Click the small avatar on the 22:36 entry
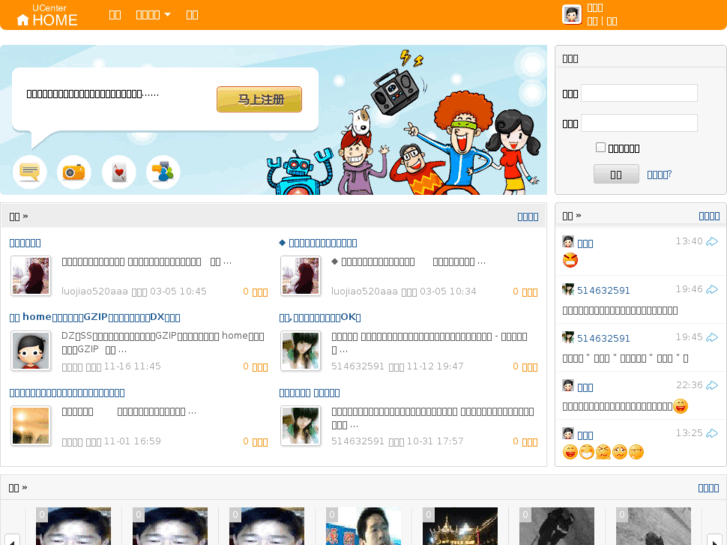The width and height of the screenshot is (727, 545). (x=568, y=385)
